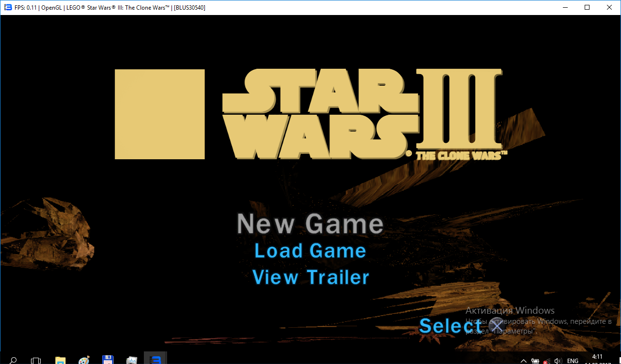Select New Game in the menu

[x=310, y=224]
